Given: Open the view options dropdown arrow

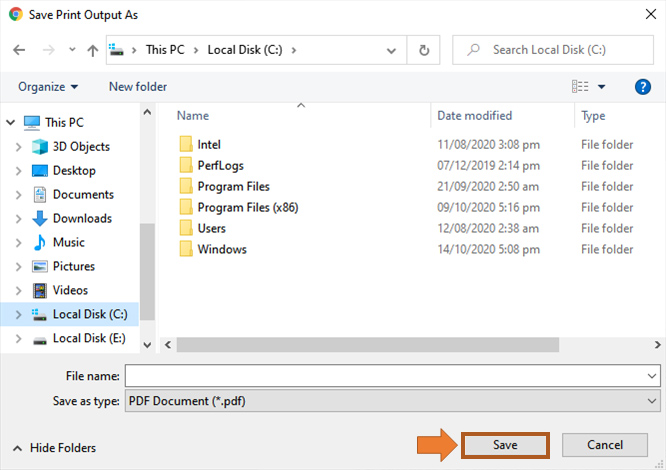Looking at the screenshot, I should 601,87.
